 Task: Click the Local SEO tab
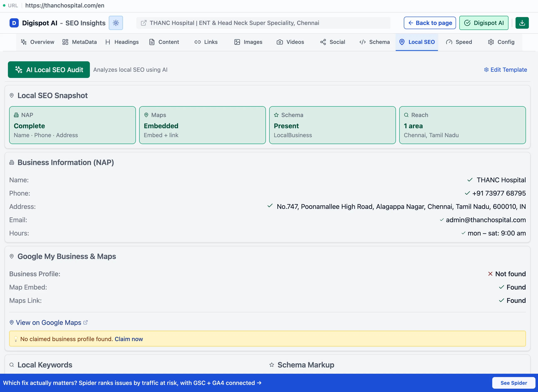tap(417, 42)
